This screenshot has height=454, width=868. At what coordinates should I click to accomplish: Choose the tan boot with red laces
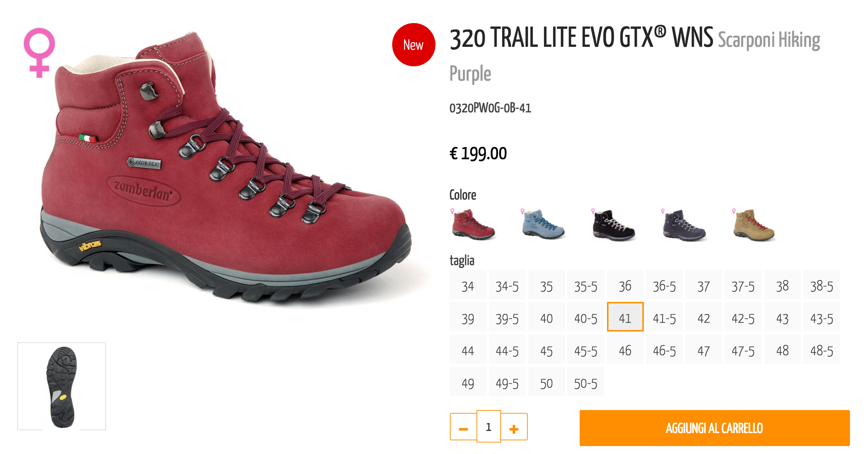pyautogui.click(x=753, y=224)
